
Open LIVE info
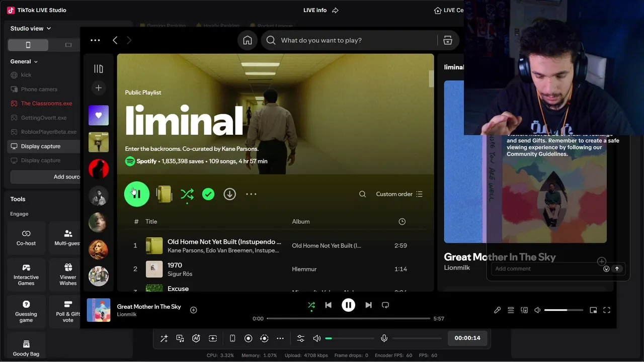pos(315,10)
